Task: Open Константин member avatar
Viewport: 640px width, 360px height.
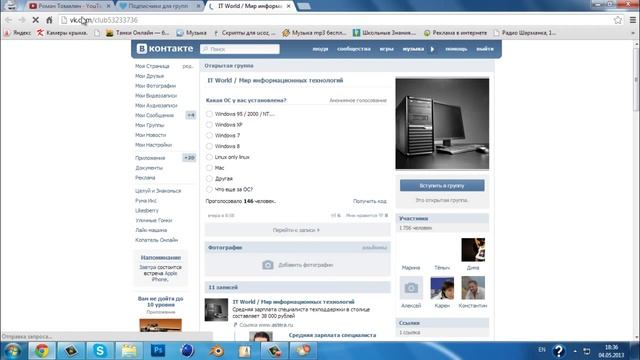Action: coord(473,288)
